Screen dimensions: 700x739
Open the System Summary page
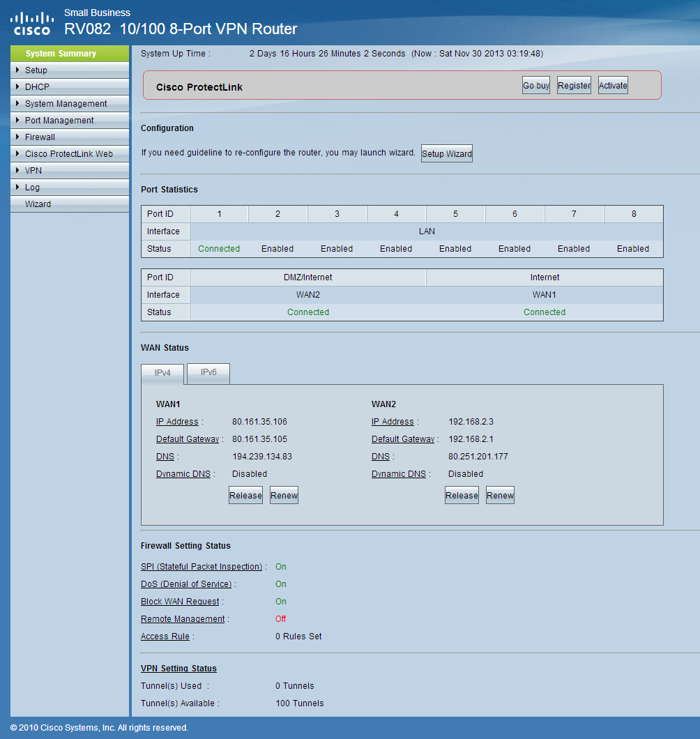[x=70, y=53]
